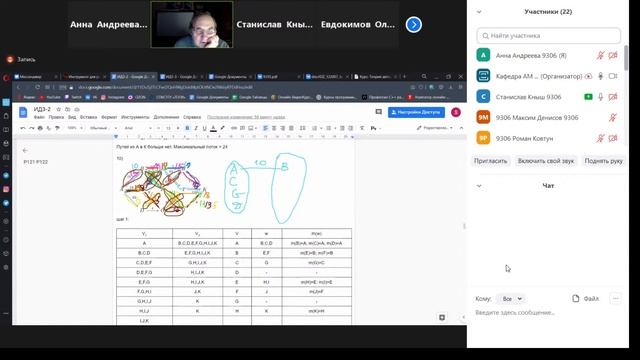The image size is (640, 360).
Task: Click the Undo icon in Docs toolbar
Action: point(23,128)
